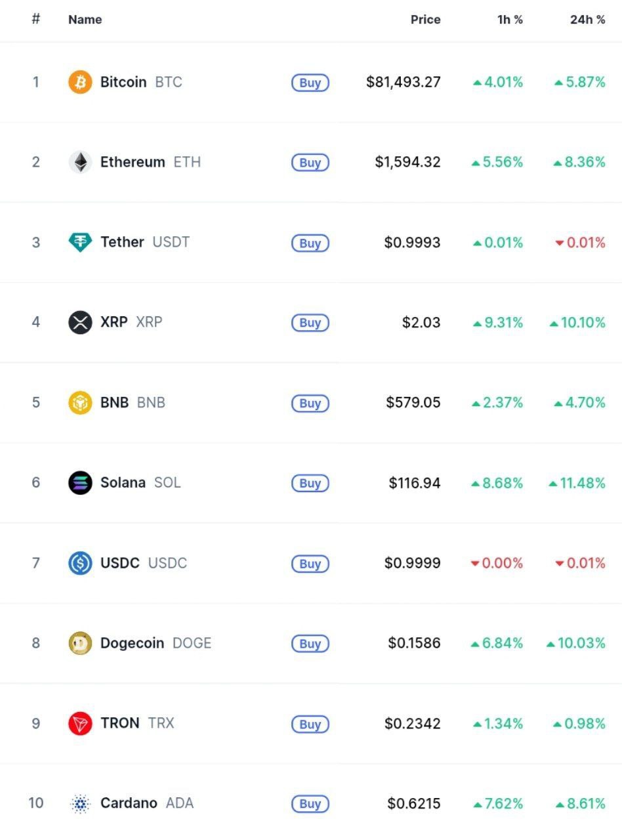Viewport: 622px width, 840px height.
Task: Sort by the Name column header
Action: [x=85, y=20]
